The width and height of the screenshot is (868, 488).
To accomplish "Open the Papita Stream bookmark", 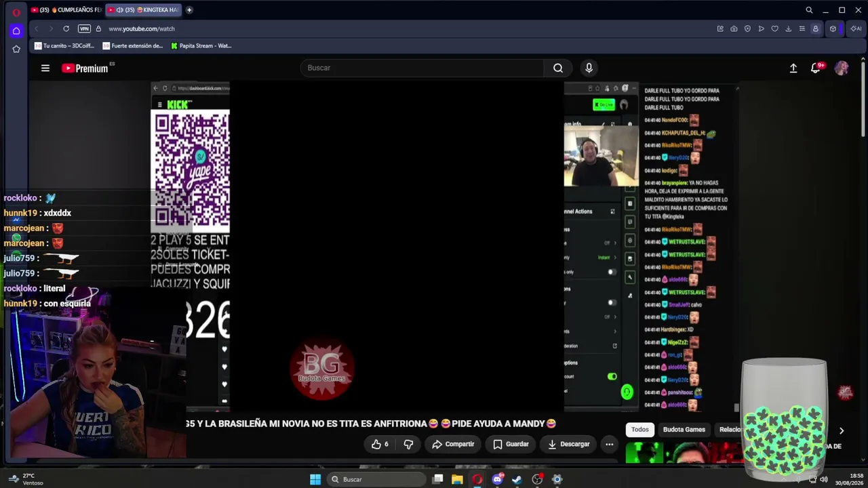I will coord(201,46).
